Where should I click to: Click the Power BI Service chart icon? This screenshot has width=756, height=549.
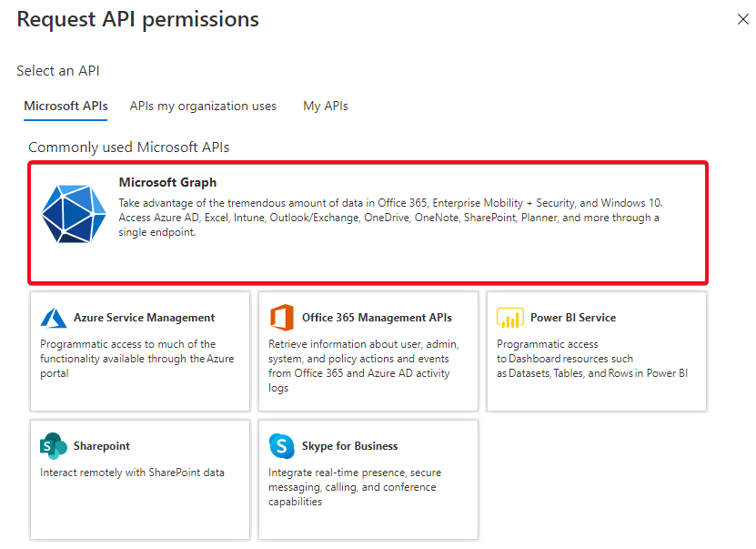tap(510, 318)
